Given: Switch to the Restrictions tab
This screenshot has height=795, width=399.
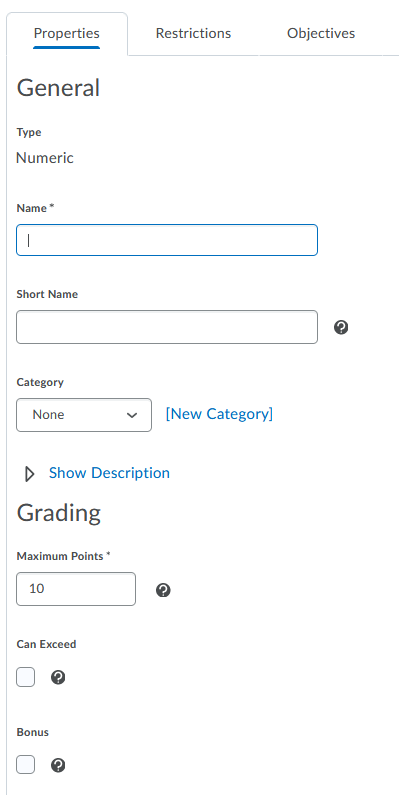Looking at the screenshot, I should [x=193, y=33].
